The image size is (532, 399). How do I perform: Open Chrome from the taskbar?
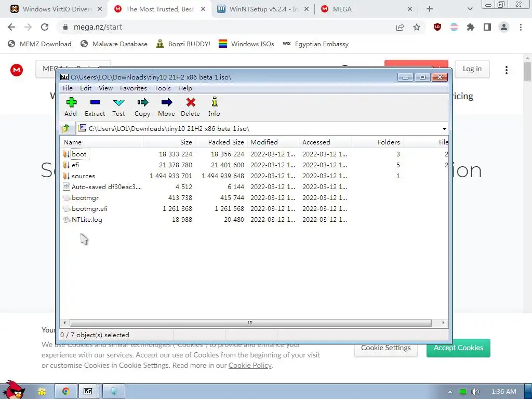point(66,391)
